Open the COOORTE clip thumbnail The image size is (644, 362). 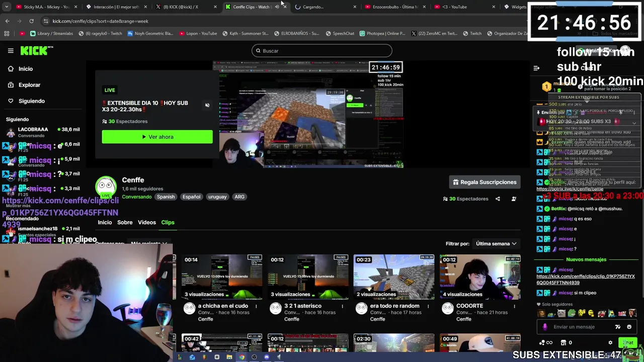480,277
